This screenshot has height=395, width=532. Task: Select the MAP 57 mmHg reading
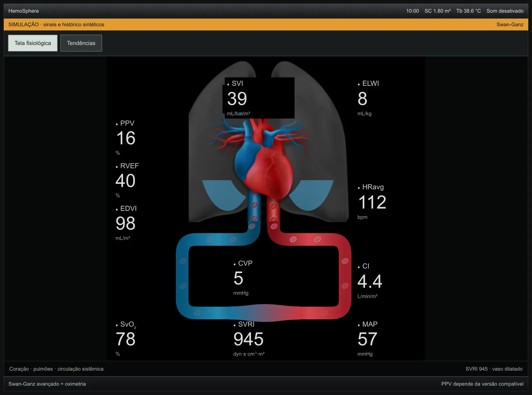pyautogui.click(x=367, y=339)
